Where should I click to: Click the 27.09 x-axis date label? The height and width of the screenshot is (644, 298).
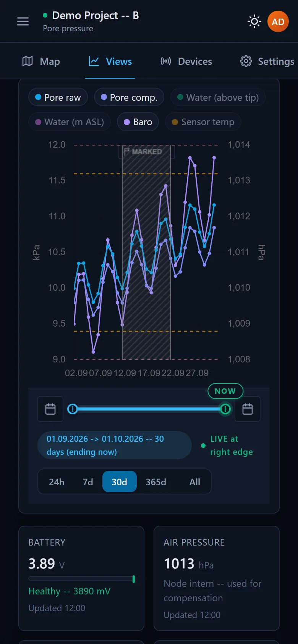pos(197,373)
